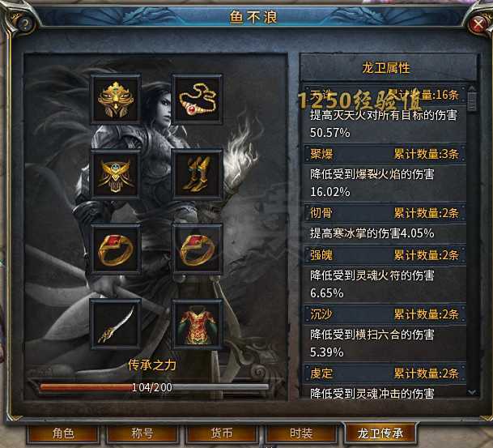Open the 称号 tab

pos(142,433)
